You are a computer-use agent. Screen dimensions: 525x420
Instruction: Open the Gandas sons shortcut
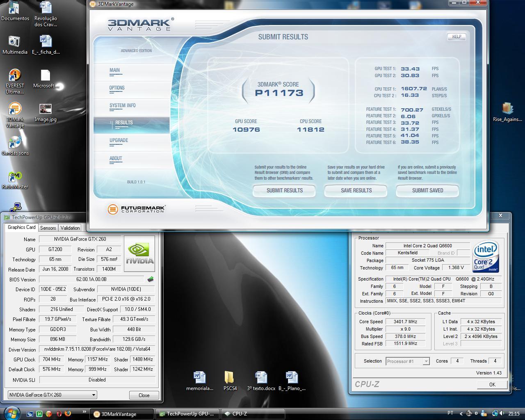[x=15, y=146]
